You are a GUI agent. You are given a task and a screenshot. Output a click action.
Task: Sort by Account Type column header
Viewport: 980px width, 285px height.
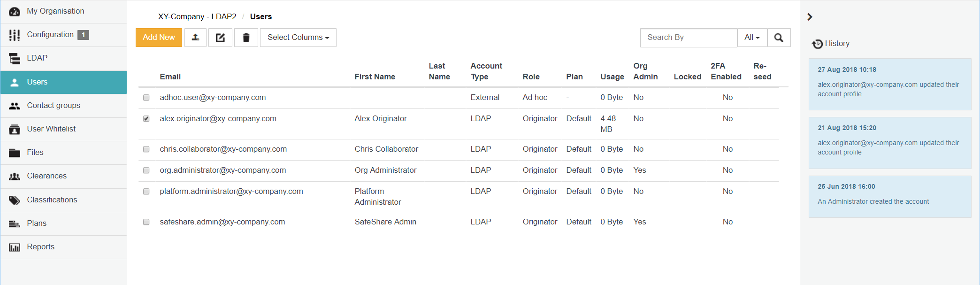[x=486, y=71]
